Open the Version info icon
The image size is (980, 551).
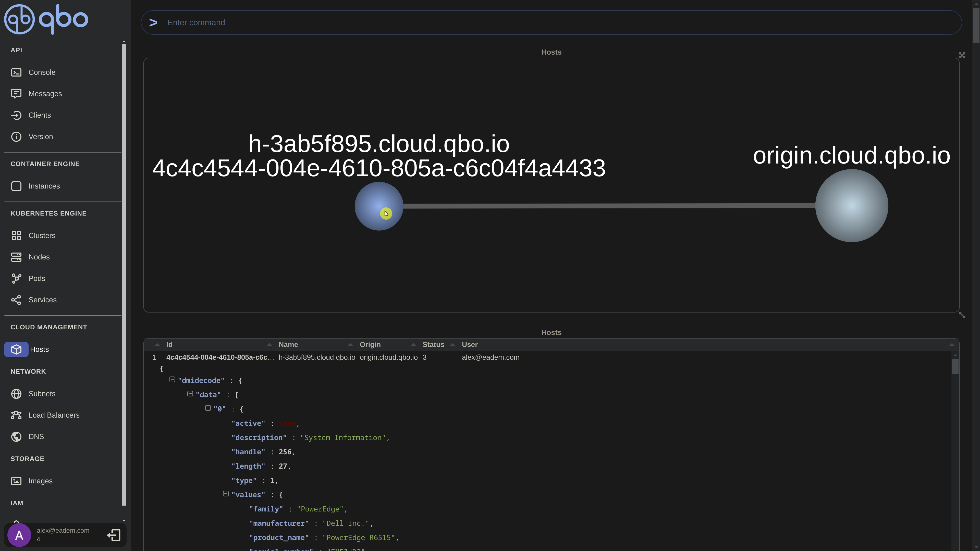tap(16, 136)
